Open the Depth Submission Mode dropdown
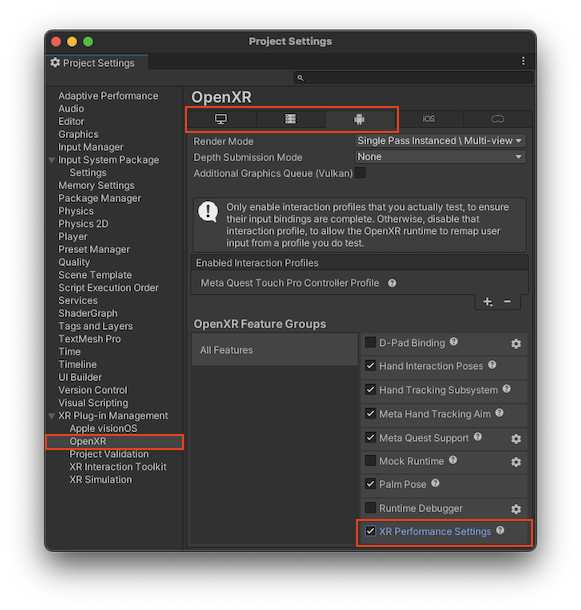Viewport: 581px width, 610px height. pos(440,157)
